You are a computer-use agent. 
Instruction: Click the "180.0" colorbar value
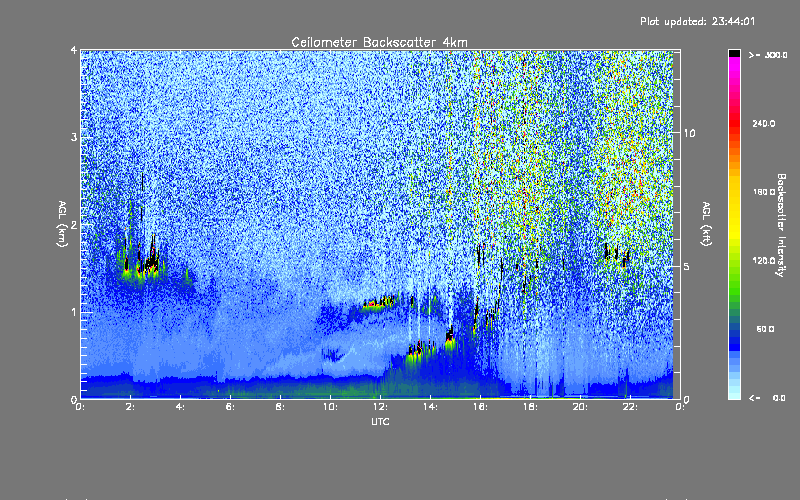[x=764, y=192]
